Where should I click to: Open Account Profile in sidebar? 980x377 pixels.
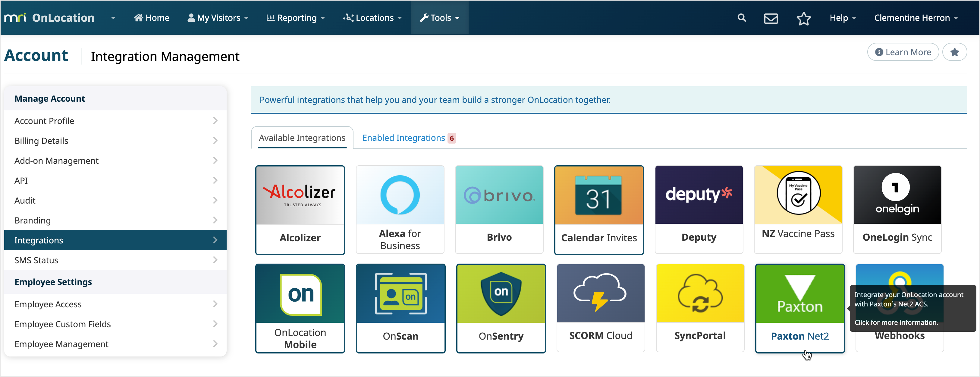click(x=115, y=121)
